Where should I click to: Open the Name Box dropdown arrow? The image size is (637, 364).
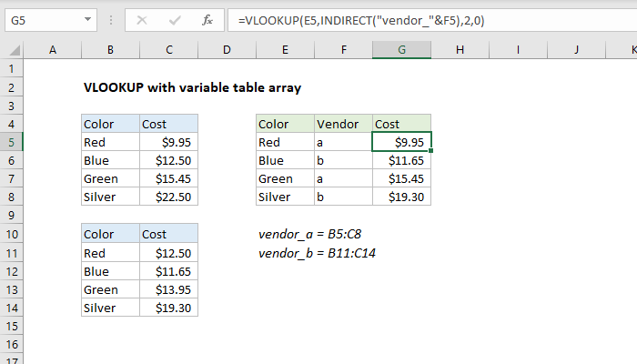point(87,19)
